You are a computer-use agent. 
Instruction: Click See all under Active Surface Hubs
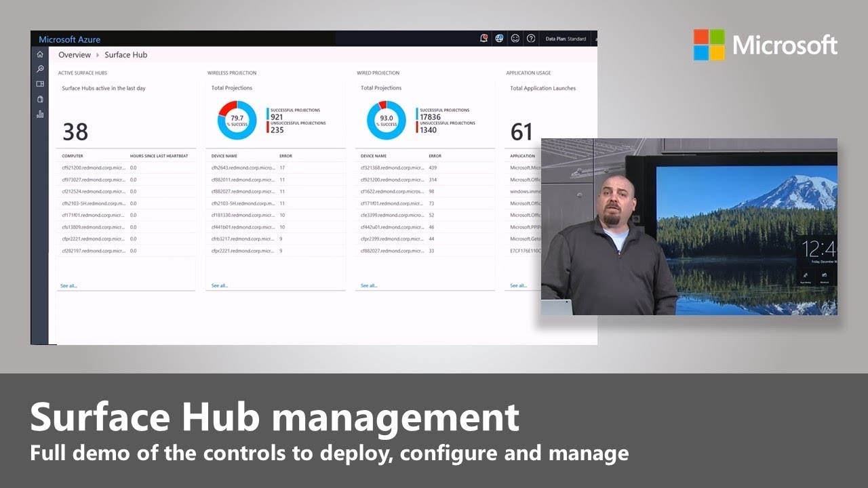click(68, 286)
